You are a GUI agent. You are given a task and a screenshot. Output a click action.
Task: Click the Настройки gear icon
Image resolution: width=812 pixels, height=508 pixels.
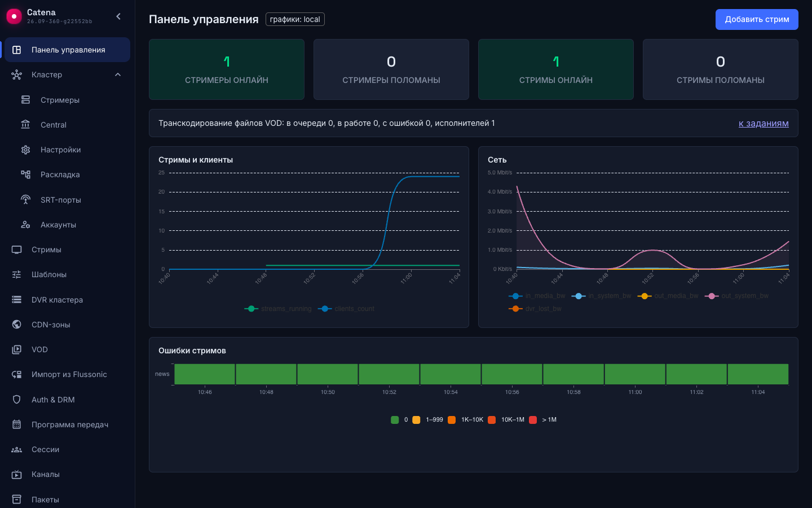click(x=26, y=150)
